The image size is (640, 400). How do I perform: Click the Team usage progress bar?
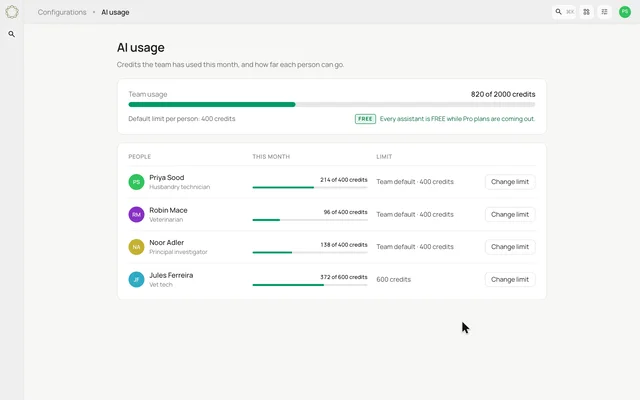coord(331,104)
